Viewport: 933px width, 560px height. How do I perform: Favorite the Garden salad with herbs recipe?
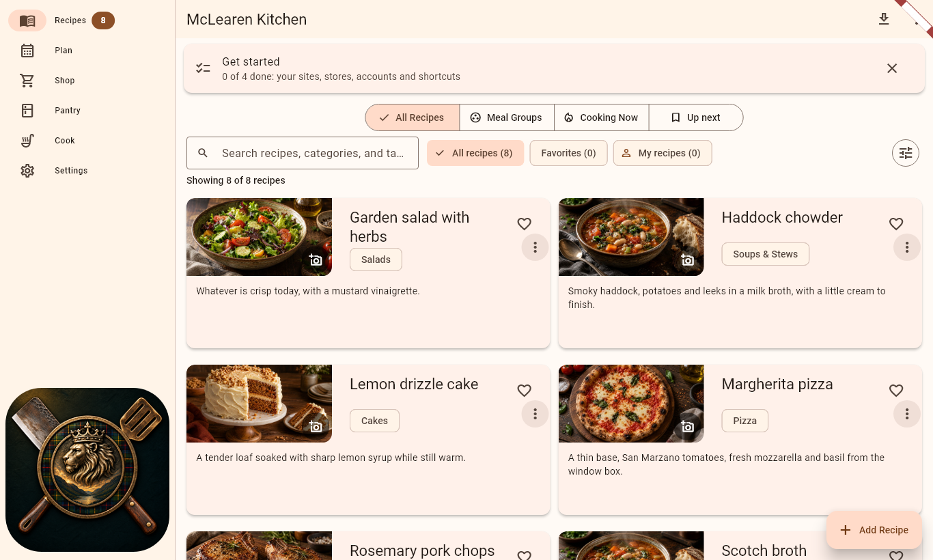[524, 223]
